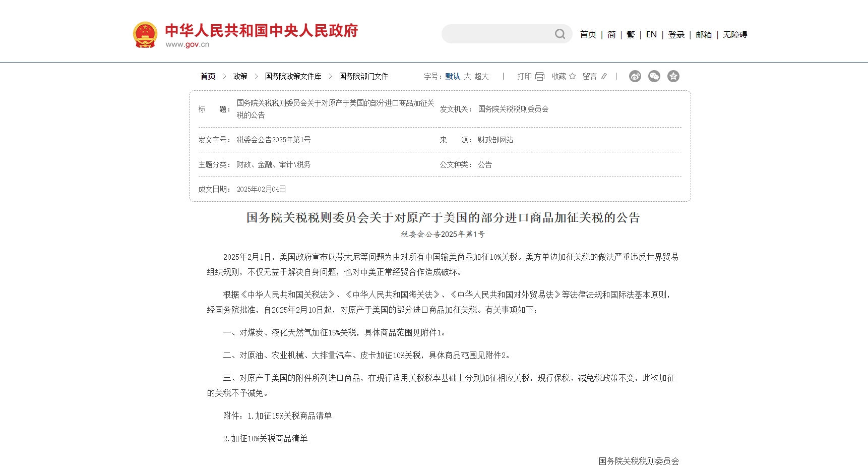
Task: Switch font size to 大
Action: coord(467,76)
